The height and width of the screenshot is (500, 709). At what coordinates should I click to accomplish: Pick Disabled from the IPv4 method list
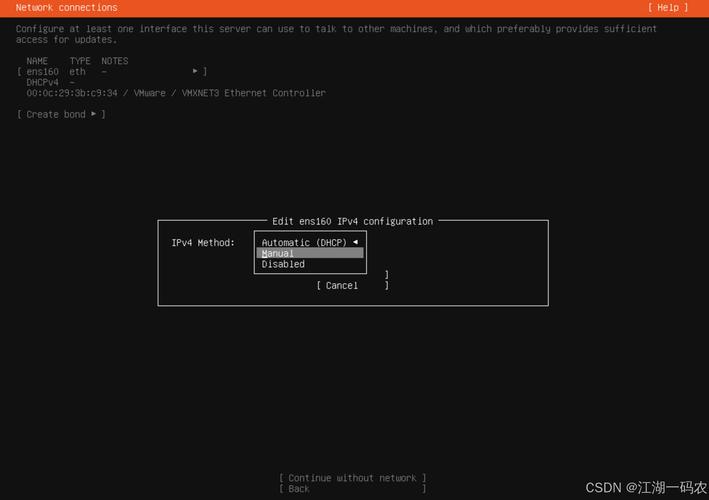[x=283, y=264]
